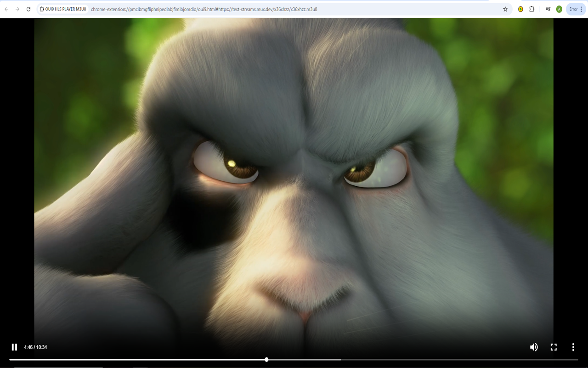The height and width of the screenshot is (368, 588).
Task: Click the chrome-extension URL in address bar
Action: [204, 9]
